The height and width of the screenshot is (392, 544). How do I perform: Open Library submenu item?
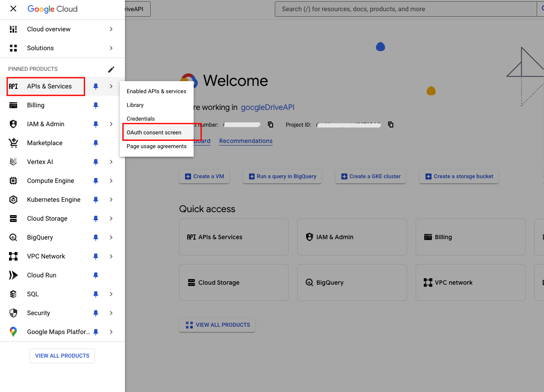point(156,105)
